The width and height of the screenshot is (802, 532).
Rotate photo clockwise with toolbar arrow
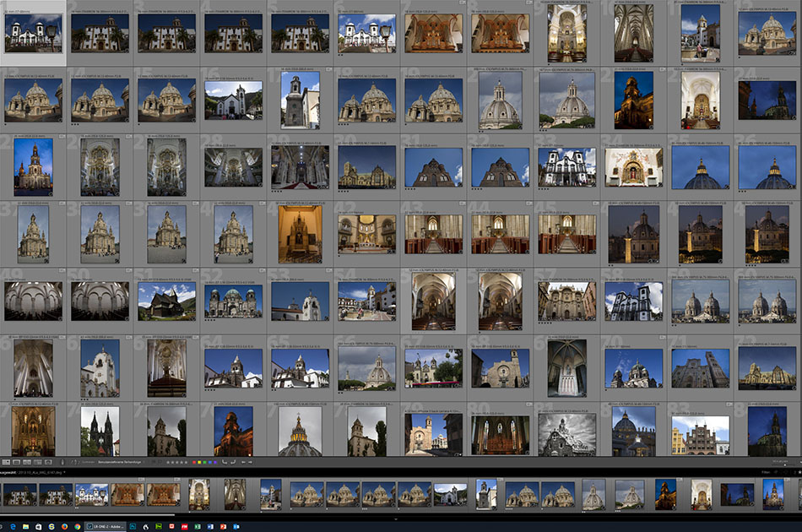pos(234,462)
